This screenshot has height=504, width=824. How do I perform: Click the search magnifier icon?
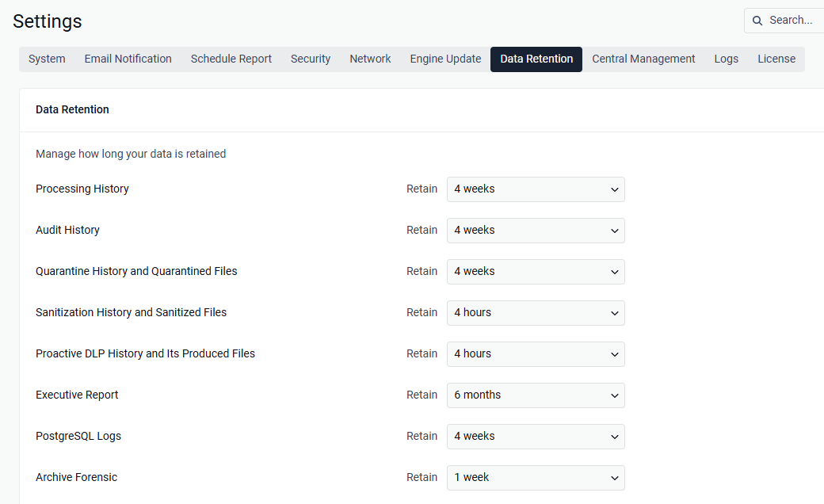(757, 21)
